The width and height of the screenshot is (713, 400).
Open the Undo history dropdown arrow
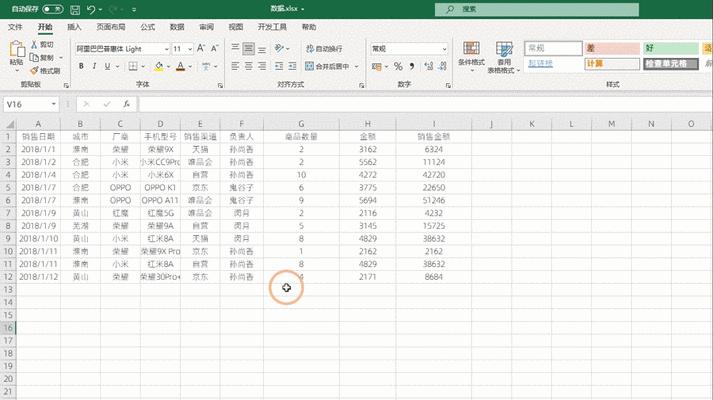[100, 10]
